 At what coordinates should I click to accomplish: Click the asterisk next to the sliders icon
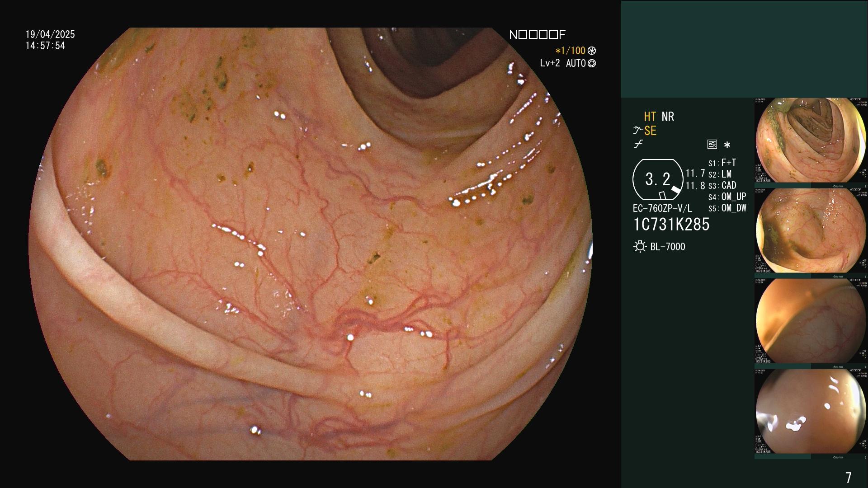click(x=727, y=145)
